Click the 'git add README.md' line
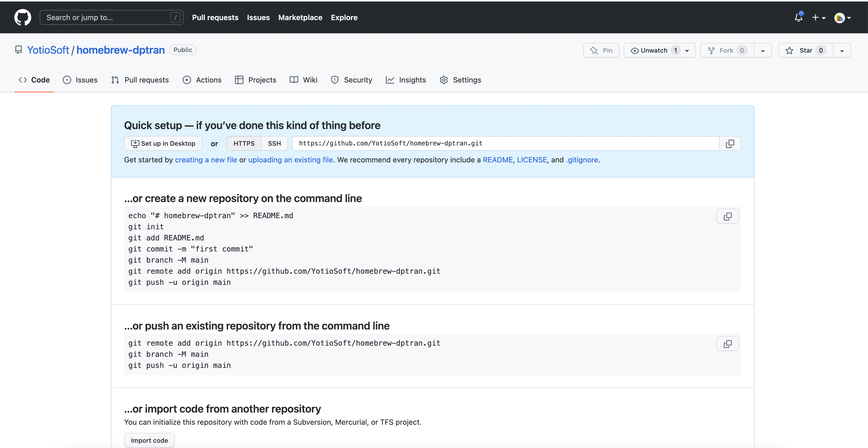The image size is (868, 448). point(166,238)
